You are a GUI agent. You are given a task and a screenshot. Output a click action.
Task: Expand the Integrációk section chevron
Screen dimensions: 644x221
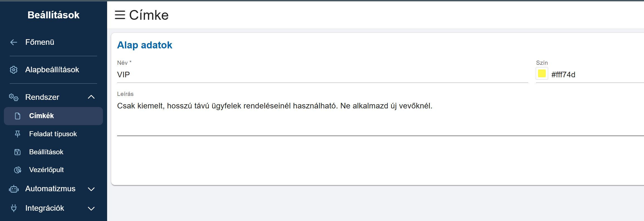[x=91, y=208]
